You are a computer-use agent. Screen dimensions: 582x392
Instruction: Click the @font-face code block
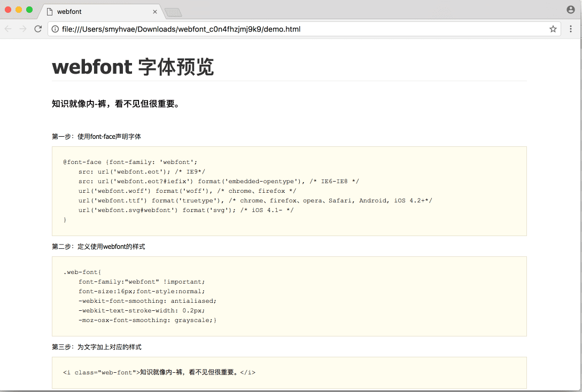(289, 191)
